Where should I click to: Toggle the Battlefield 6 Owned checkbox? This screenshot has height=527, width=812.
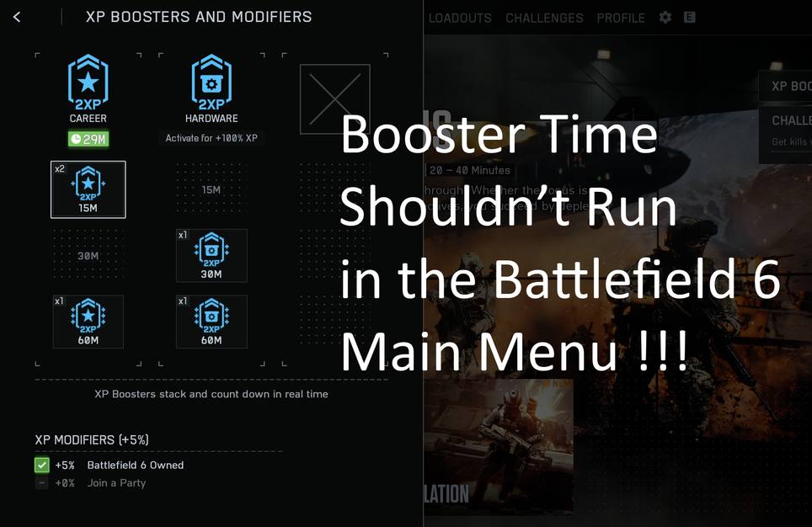pyautogui.click(x=42, y=465)
